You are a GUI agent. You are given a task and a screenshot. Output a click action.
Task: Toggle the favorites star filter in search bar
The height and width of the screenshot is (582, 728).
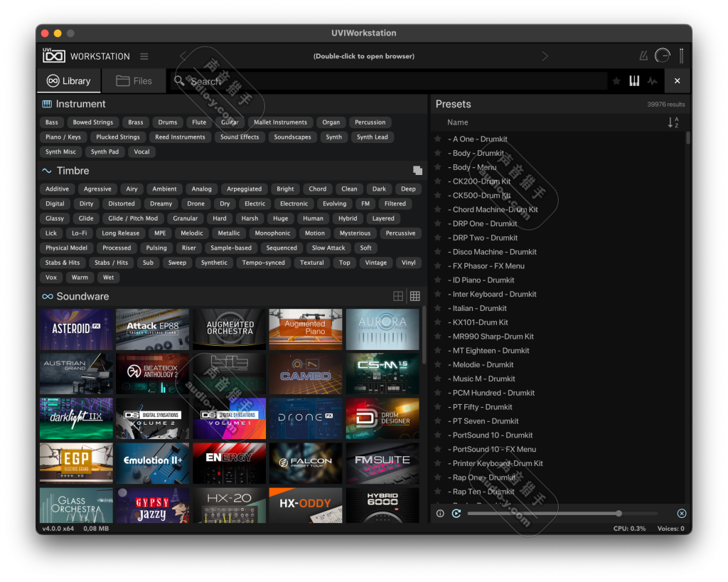click(616, 81)
